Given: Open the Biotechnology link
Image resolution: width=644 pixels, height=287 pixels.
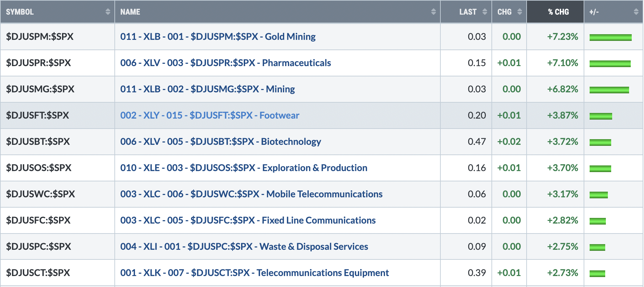Looking at the screenshot, I should [221, 142].
